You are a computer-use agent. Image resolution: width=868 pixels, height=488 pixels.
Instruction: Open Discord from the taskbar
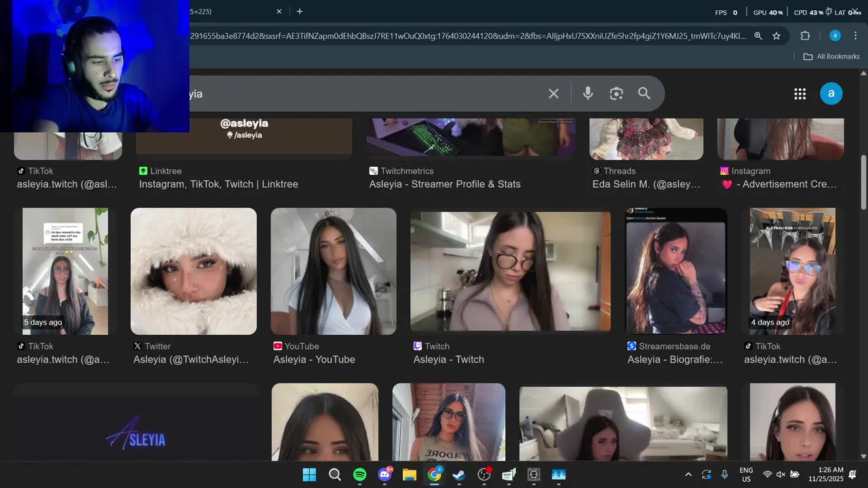tap(385, 474)
